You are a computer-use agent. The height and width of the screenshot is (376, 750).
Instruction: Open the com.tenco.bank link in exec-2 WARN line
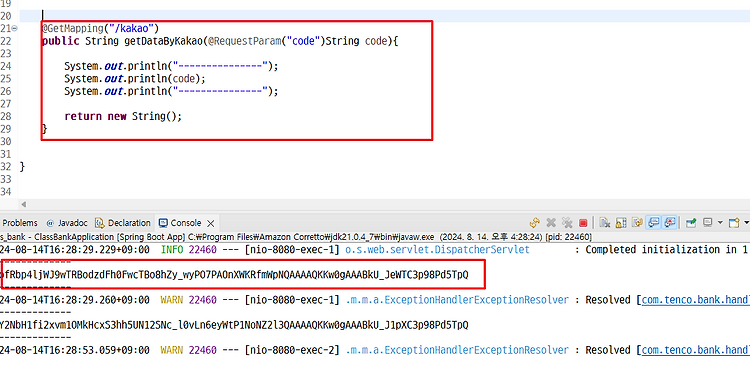tap(695, 350)
